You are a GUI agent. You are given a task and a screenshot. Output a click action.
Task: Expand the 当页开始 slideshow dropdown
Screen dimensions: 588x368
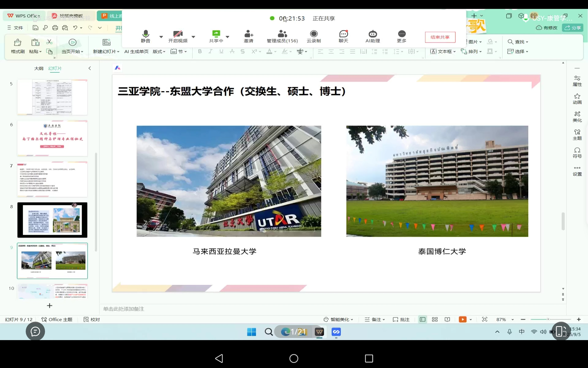click(82, 52)
